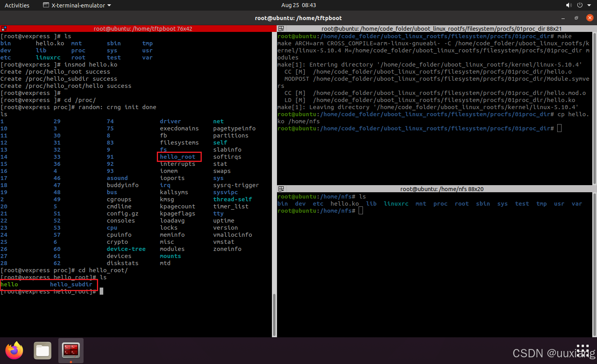
Task: Open the Show Applications grid
Action: [582, 350]
